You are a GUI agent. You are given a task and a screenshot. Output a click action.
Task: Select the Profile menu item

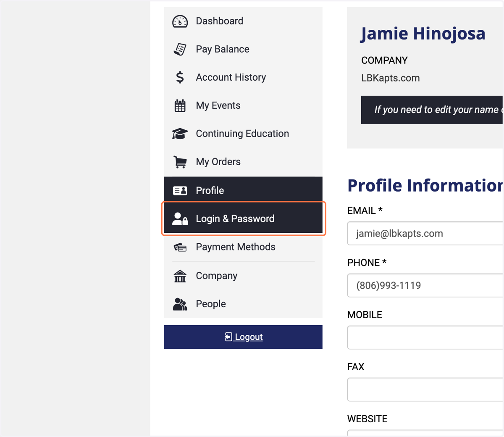coord(243,190)
